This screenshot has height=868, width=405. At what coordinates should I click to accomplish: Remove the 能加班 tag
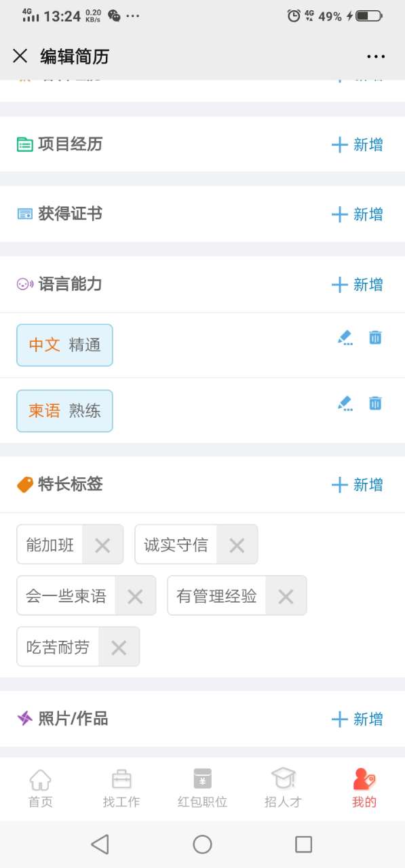pos(102,545)
